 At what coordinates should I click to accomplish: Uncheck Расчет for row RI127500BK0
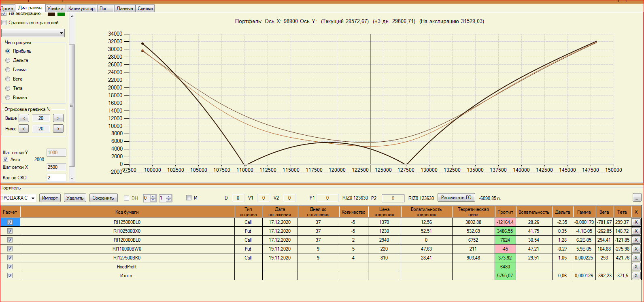tap(10, 258)
